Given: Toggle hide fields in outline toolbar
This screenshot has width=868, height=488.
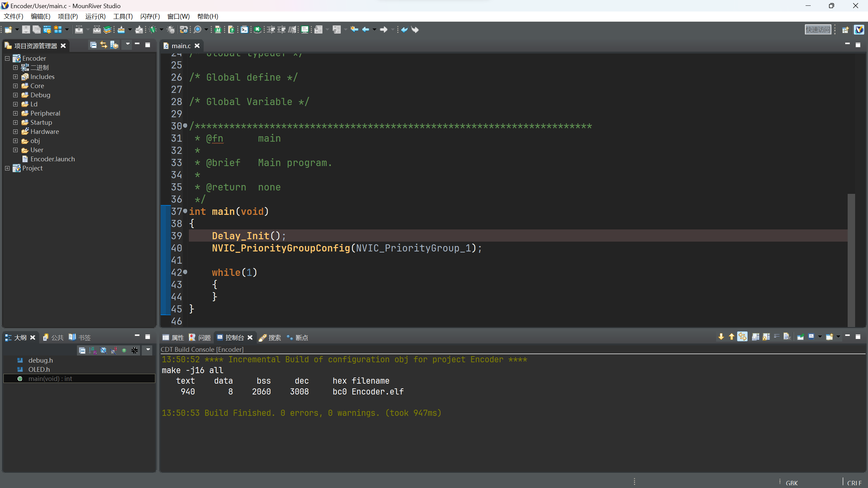Looking at the screenshot, I should click(103, 350).
